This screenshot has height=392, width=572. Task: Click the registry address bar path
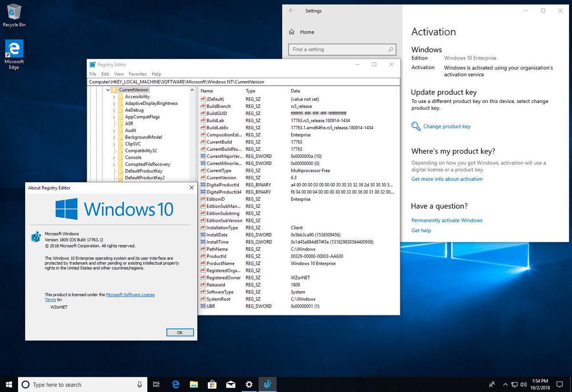click(x=244, y=82)
